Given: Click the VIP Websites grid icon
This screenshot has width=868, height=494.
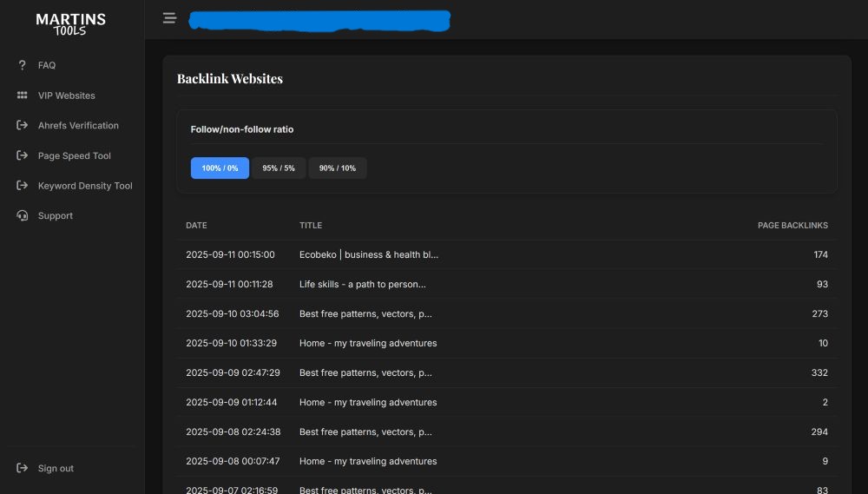Looking at the screenshot, I should (23, 96).
